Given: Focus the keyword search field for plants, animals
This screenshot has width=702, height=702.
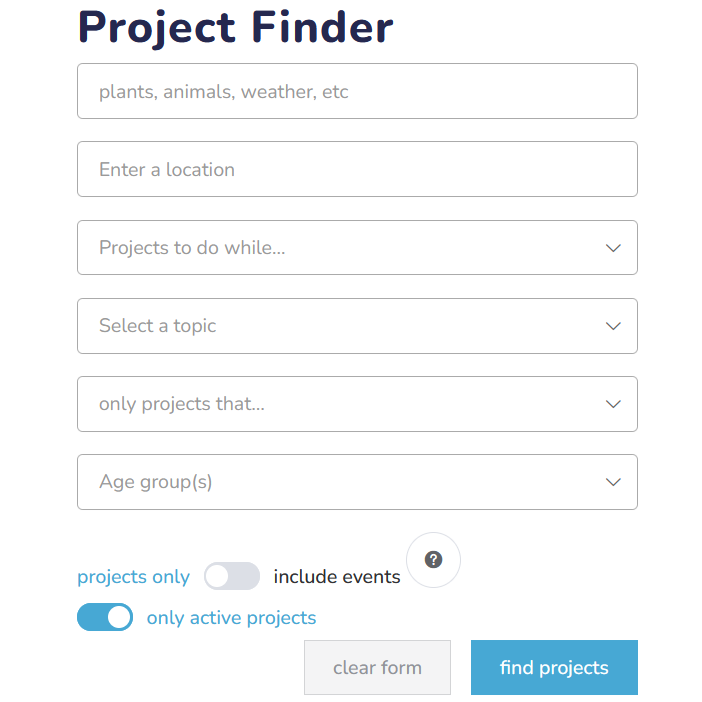Looking at the screenshot, I should click(x=356, y=92).
